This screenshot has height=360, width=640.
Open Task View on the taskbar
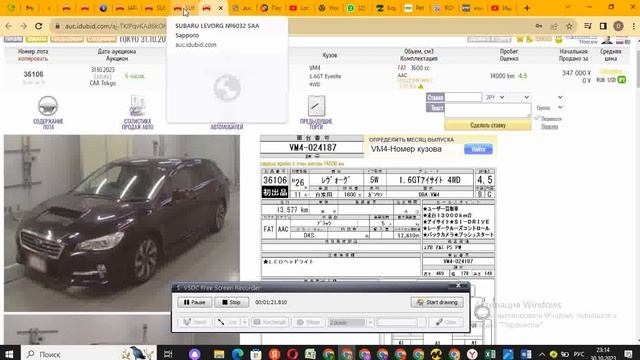pos(168,354)
